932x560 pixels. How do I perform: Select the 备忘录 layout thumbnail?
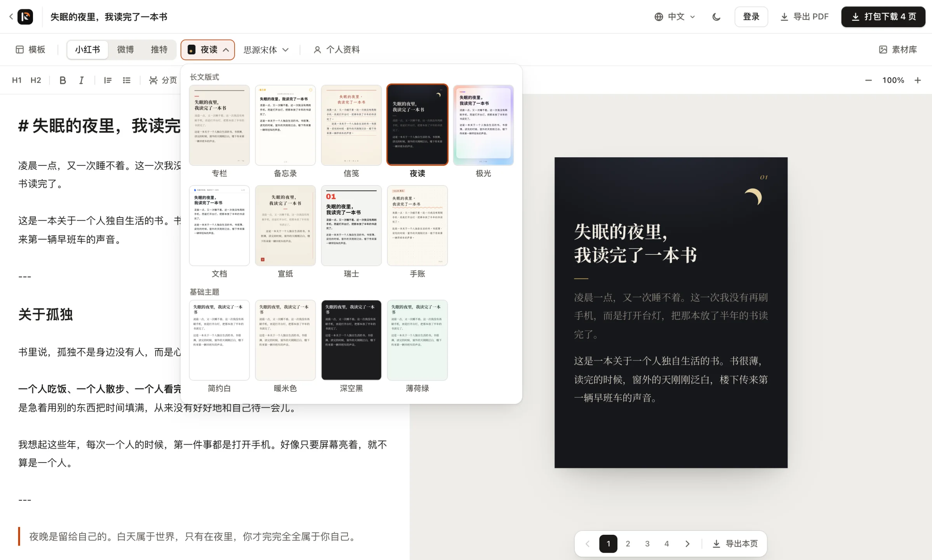point(285,125)
